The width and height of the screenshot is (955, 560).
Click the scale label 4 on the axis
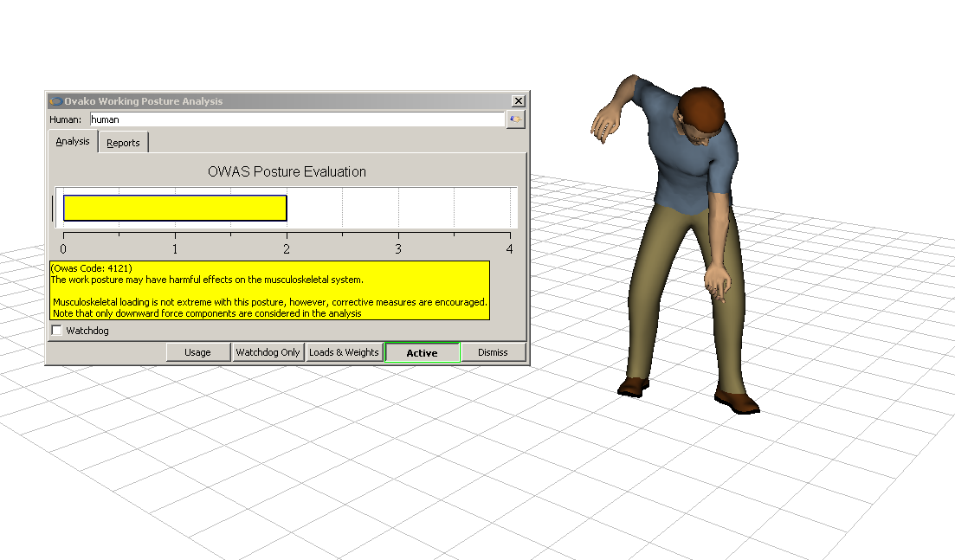pyautogui.click(x=510, y=249)
